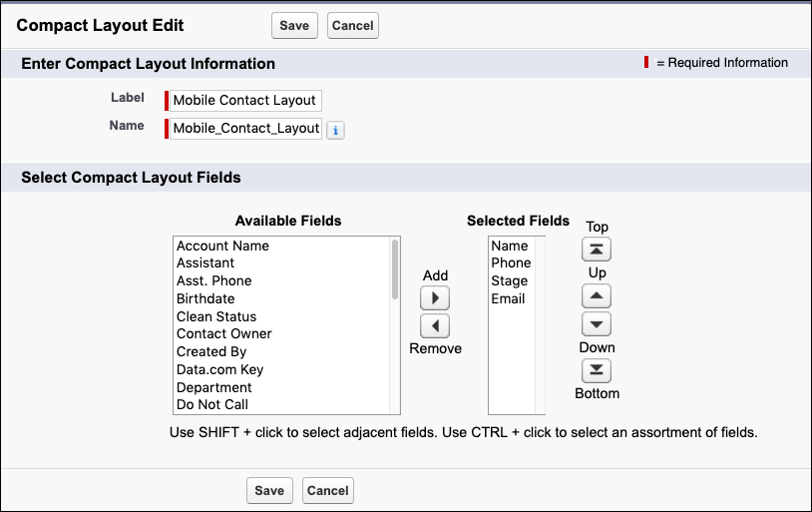Move selected field to Bottom
Viewport: 812px width, 512px height.
tap(597, 370)
